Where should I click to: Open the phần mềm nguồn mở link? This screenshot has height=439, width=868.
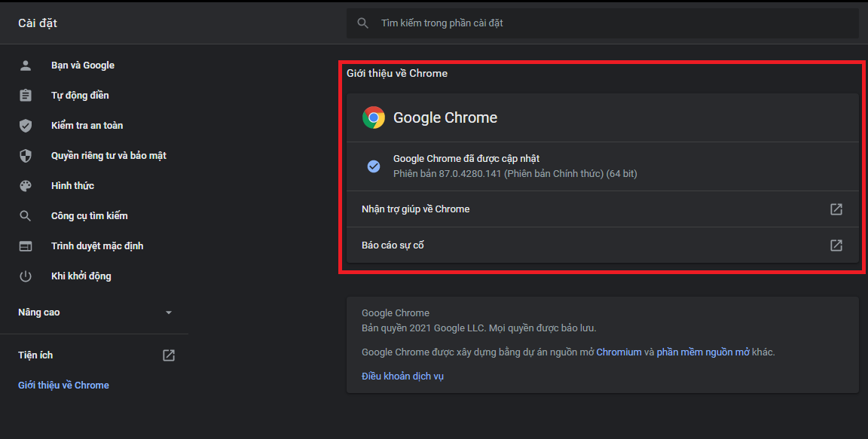click(x=702, y=352)
